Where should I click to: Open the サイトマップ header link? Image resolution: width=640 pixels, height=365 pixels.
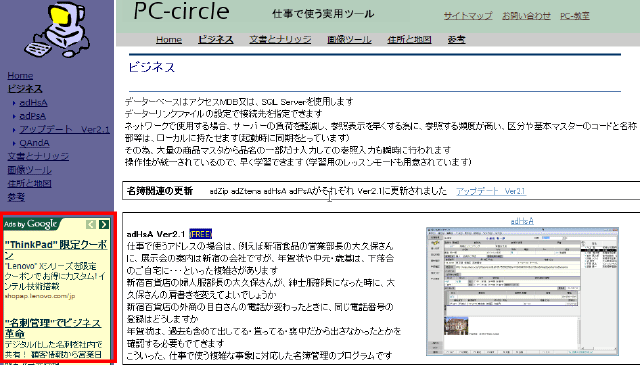click(x=468, y=16)
